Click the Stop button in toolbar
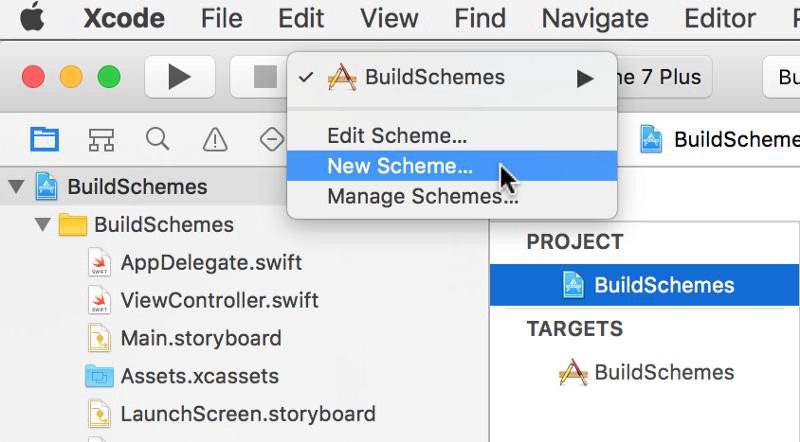This screenshot has width=800, height=442. coord(264,77)
